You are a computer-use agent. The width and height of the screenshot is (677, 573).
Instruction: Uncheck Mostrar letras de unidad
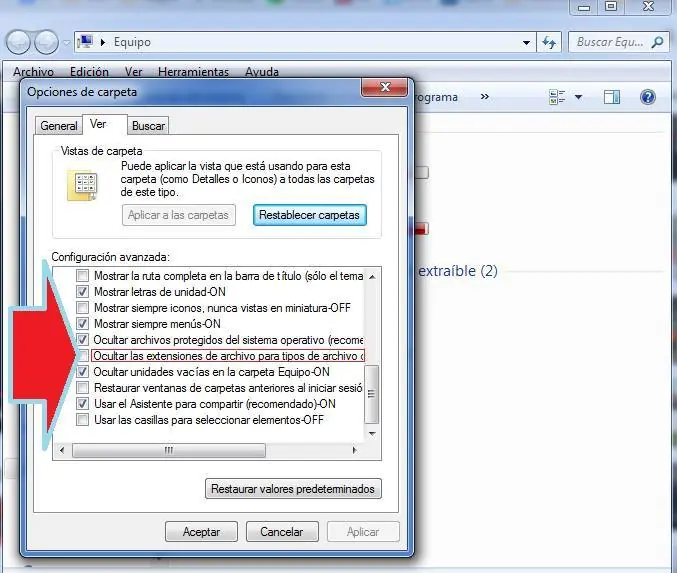tap(82, 291)
